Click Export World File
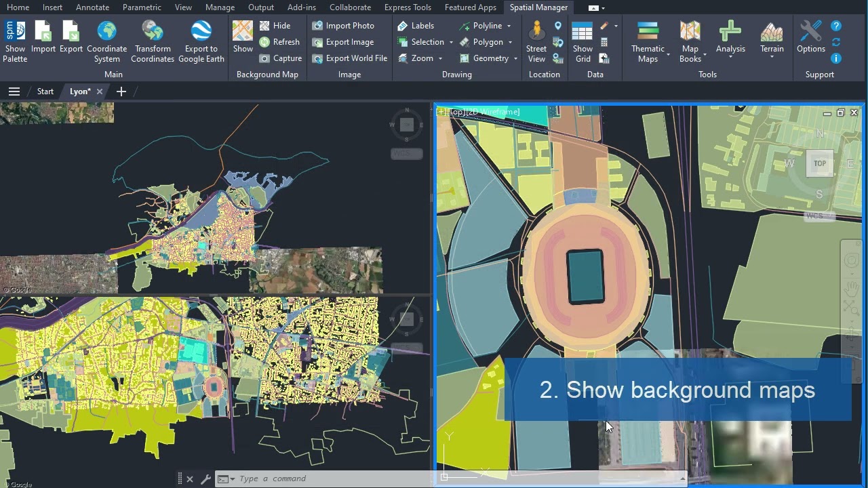The width and height of the screenshot is (868, 488). pyautogui.click(x=350, y=58)
